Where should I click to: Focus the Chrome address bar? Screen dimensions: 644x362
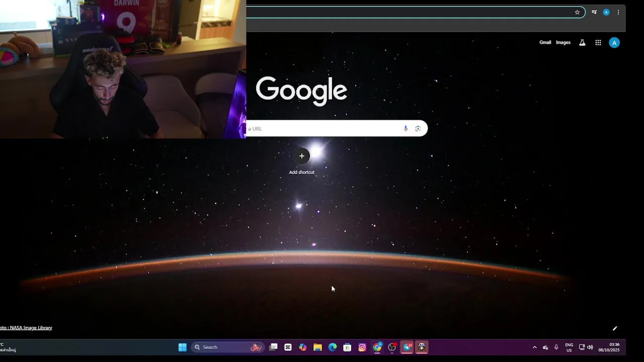(415, 12)
